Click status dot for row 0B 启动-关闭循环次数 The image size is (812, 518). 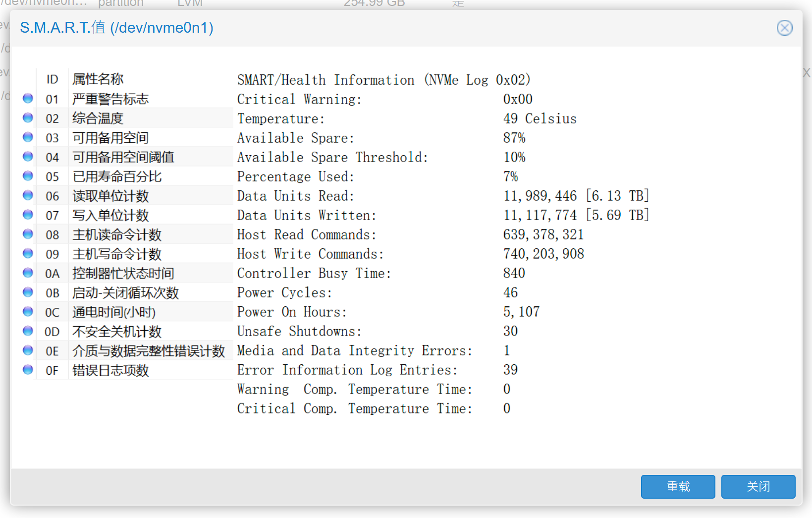(28, 292)
